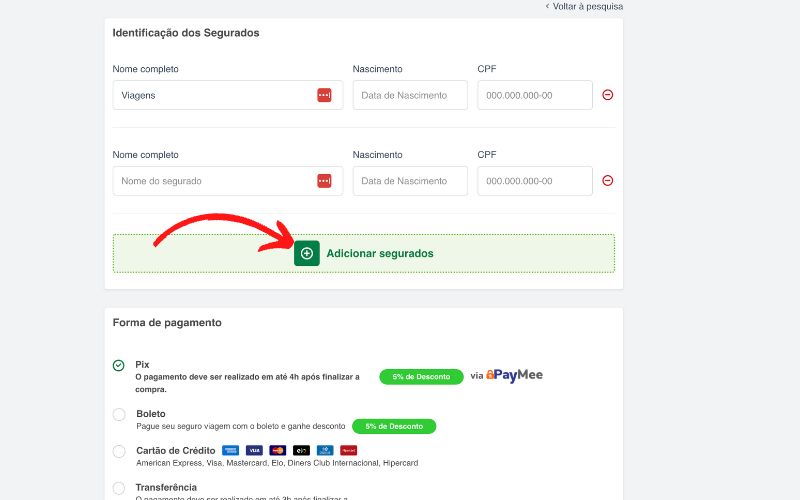This screenshot has width=800, height=500.
Task: Focus the name field containing Viagens
Action: point(228,95)
